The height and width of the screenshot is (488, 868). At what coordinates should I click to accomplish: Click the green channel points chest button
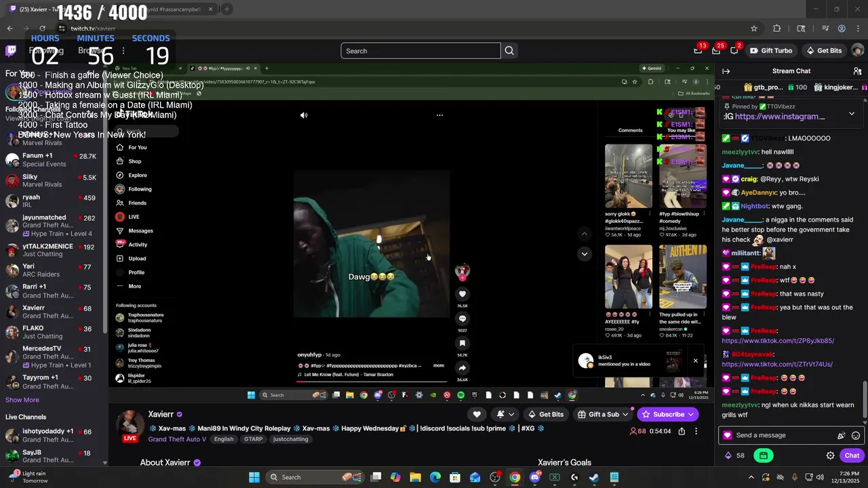click(764, 455)
